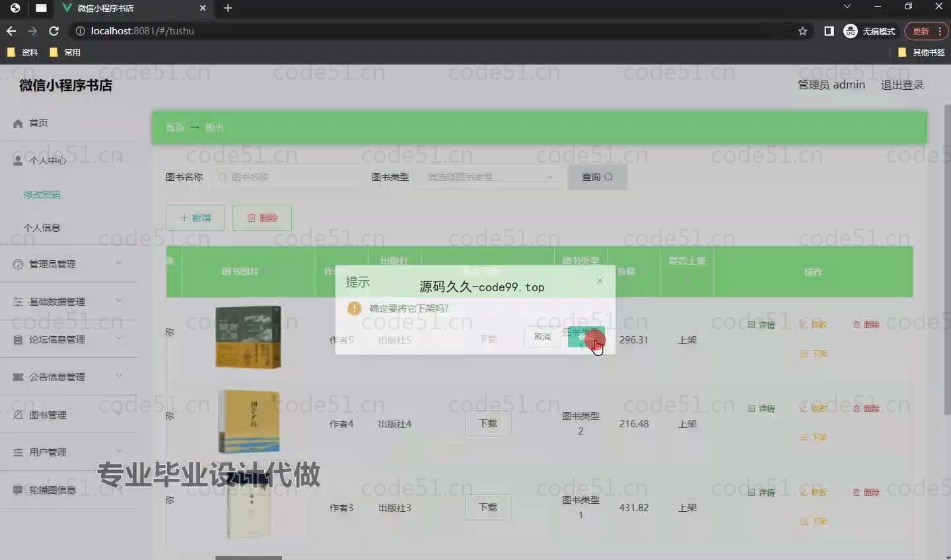Click the 查询 search button

pyautogui.click(x=597, y=177)
